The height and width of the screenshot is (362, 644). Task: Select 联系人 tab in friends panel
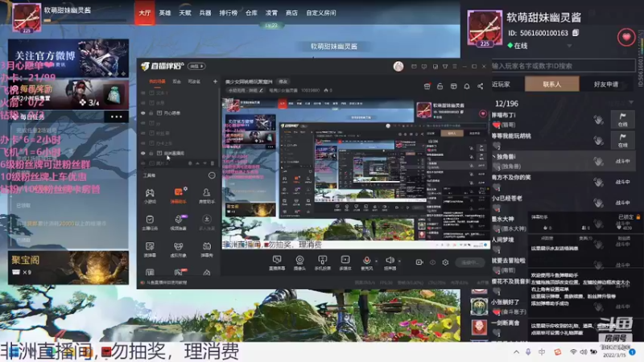point(551,84)
